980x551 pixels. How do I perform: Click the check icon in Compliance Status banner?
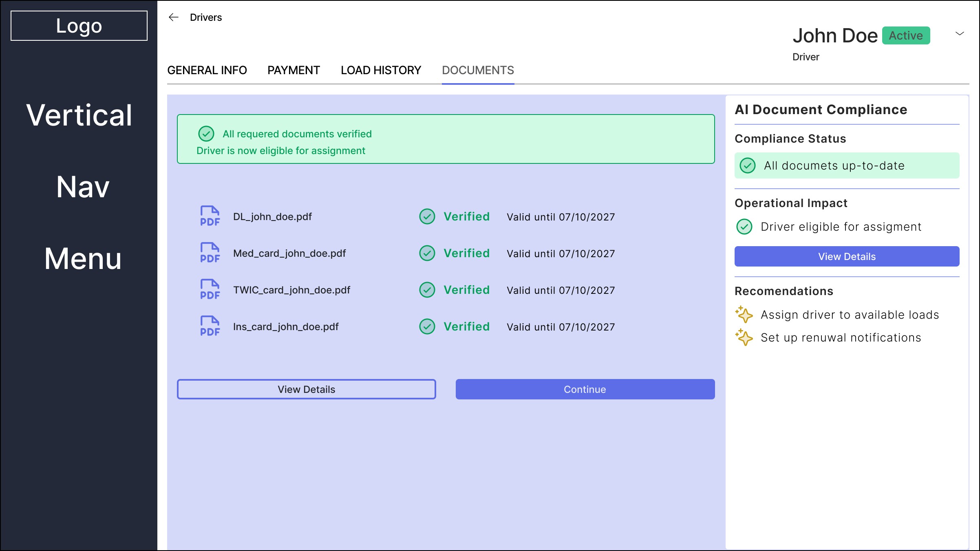click(748, 165)
